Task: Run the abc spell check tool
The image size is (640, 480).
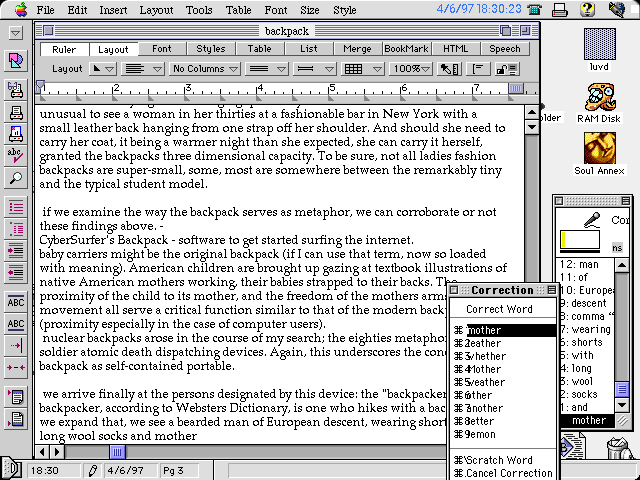Action: [x=16, y=156]
